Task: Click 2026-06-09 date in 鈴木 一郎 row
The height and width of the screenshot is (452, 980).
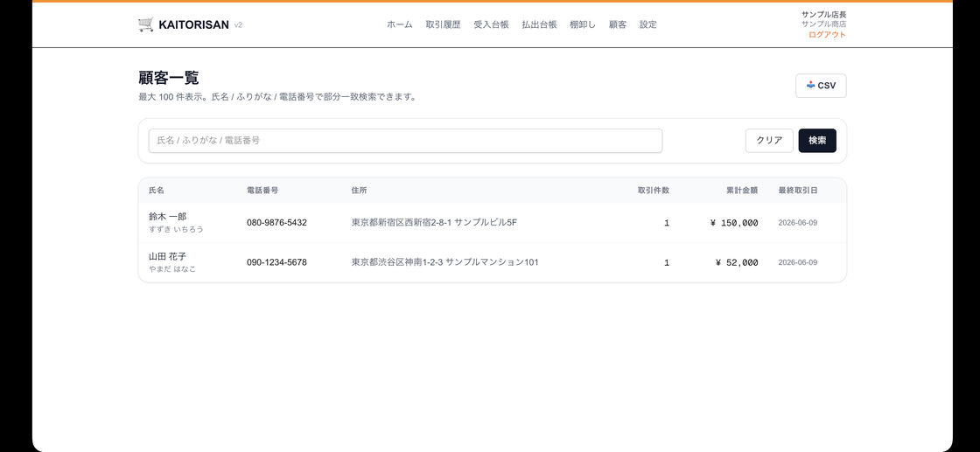Action: pyautogui.click(x=797, y=223)
